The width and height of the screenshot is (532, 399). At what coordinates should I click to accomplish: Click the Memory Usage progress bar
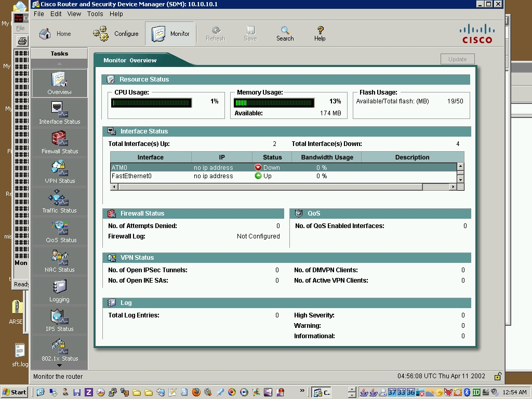coord(274,103)
